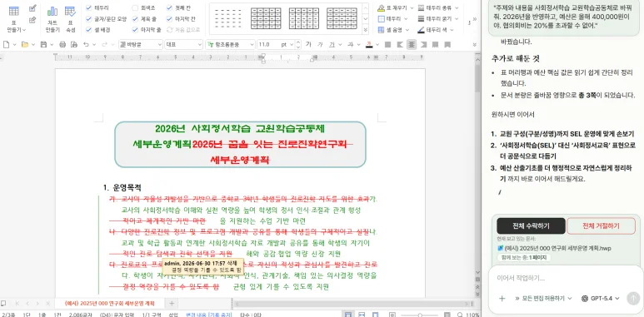Click the underline 가 icon
Screen dimensions: 644x317
tap(332, 44)
